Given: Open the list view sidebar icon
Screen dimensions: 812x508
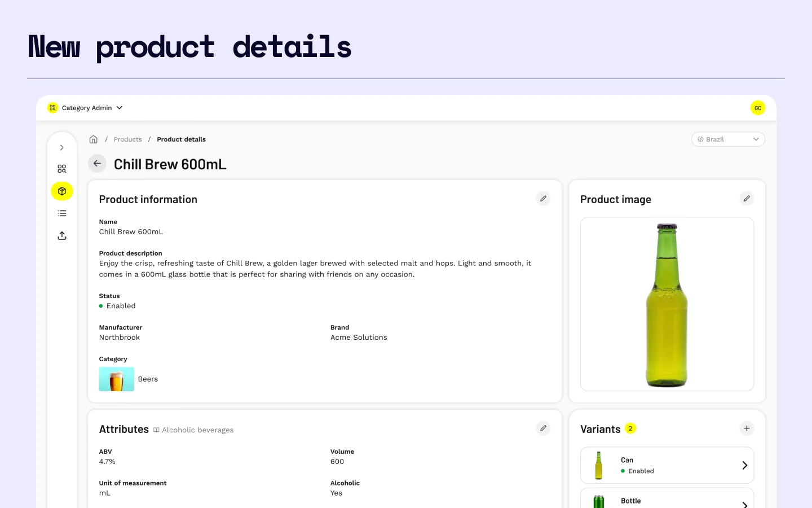Looking at the screenshot, I should (x=62, y=213).
